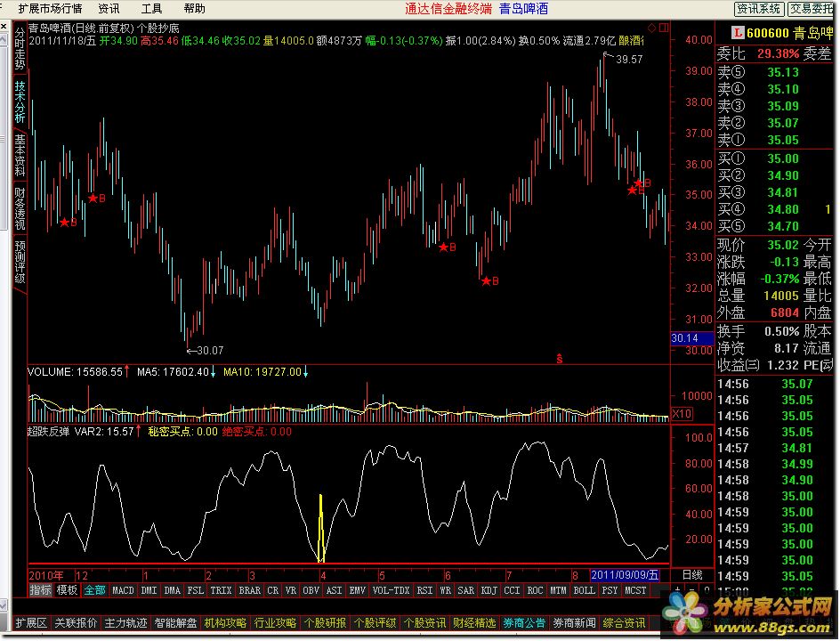Select the 模板 tab

pyautogui.click(x=67, y=590)
